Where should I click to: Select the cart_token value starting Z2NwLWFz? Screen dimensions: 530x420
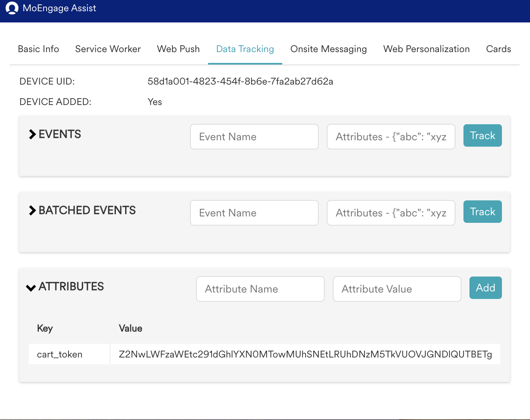coord(305,354)
